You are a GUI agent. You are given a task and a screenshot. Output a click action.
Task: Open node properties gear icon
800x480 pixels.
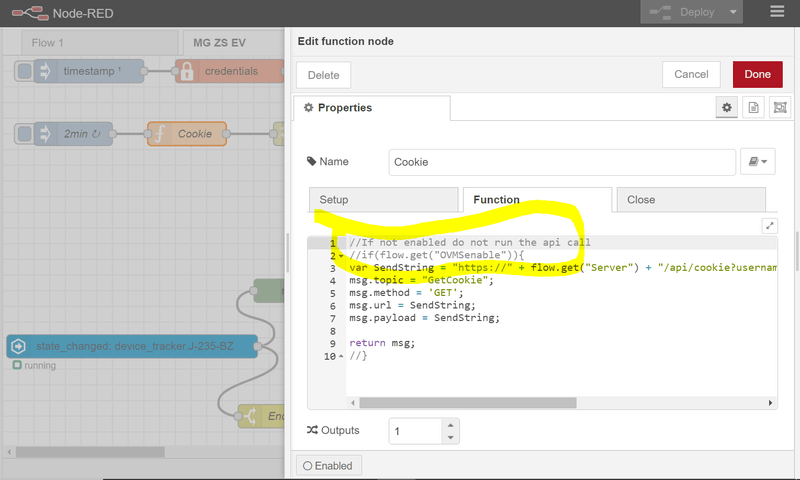click(x=727, y=108)
